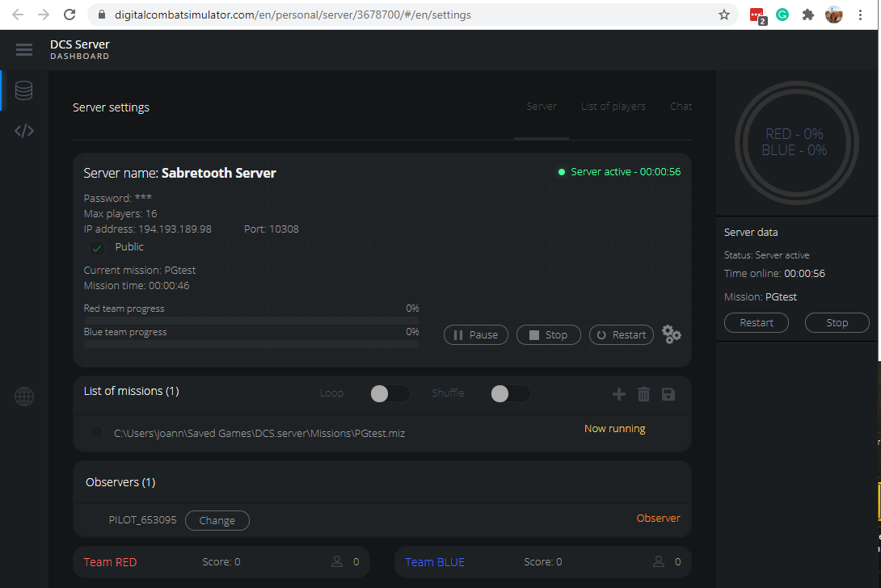
Task: Switch to the Server tab
Action: coord(541,106)
